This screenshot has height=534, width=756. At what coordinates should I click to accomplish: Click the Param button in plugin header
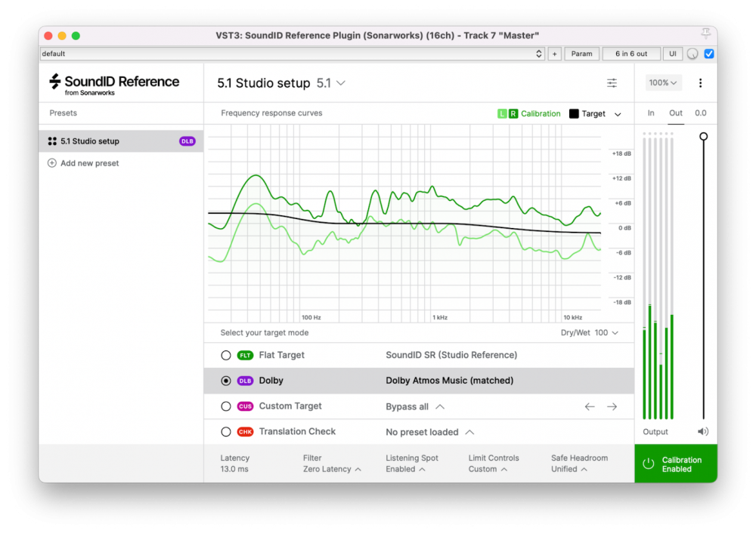point(581,54)
